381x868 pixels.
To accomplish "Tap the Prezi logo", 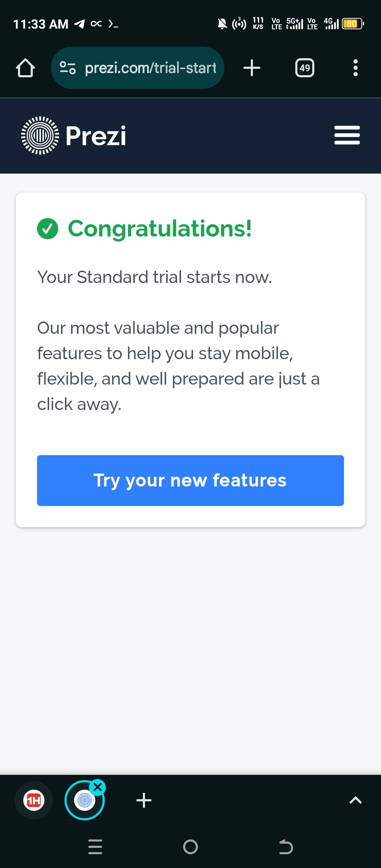I will pyautogui.click(x=74, y=136).
